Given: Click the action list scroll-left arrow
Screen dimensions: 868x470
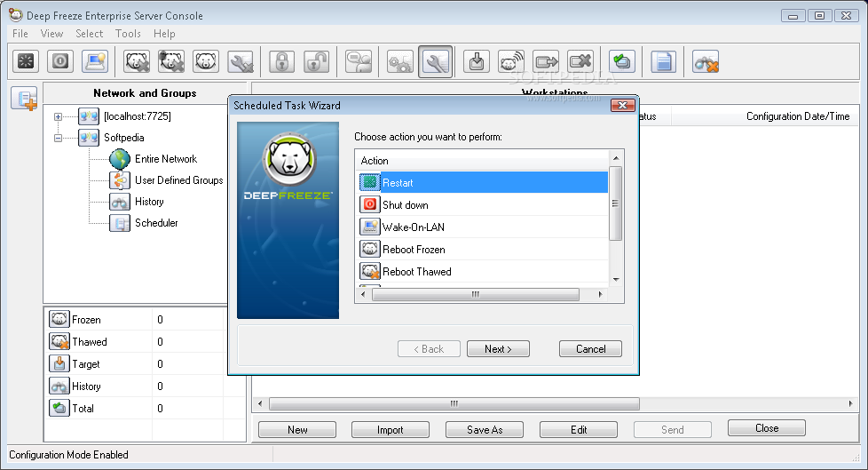Looking at the screenshot, I should coord(363,294).
